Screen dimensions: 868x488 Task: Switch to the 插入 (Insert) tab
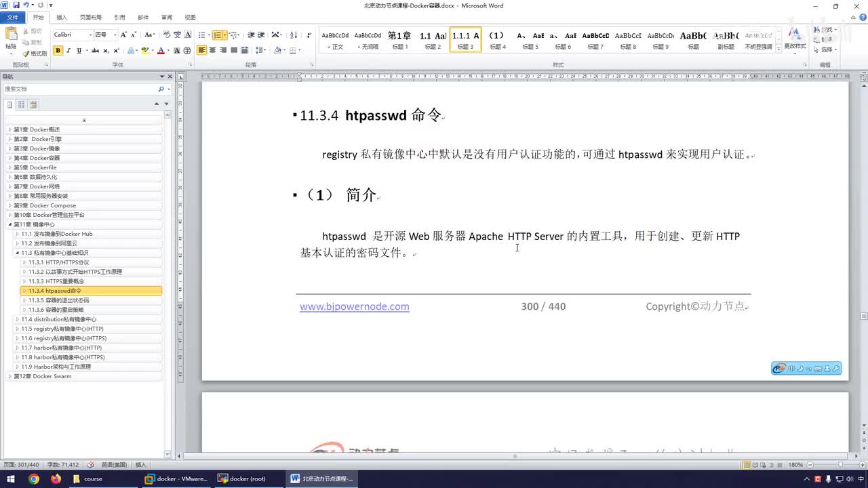pyautogui.click(x=62, y=18)
